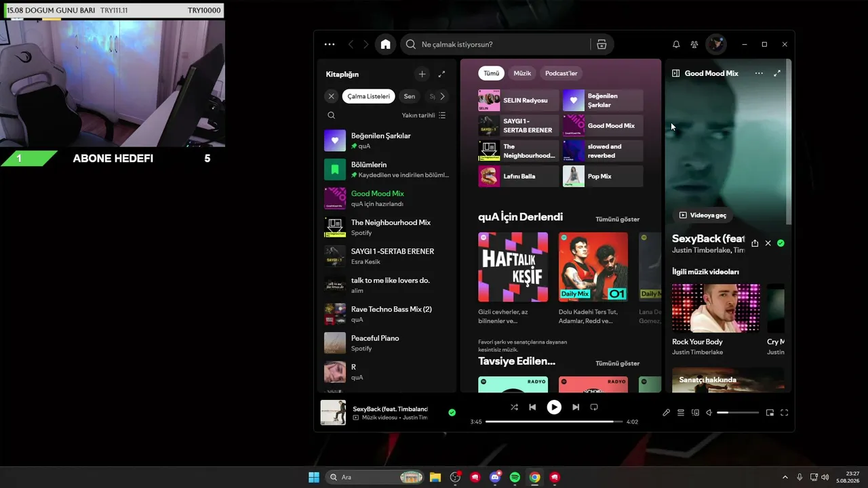The height and width of the screenshot is (488, 868).
Task: Play the current track
Action: [x=554, y=407]
